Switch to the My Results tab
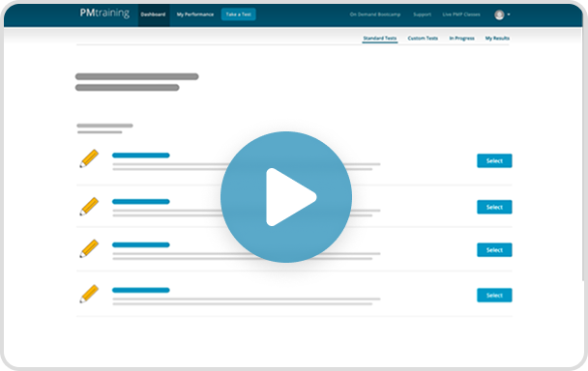The image size is (588, 371). click(497, 39)
